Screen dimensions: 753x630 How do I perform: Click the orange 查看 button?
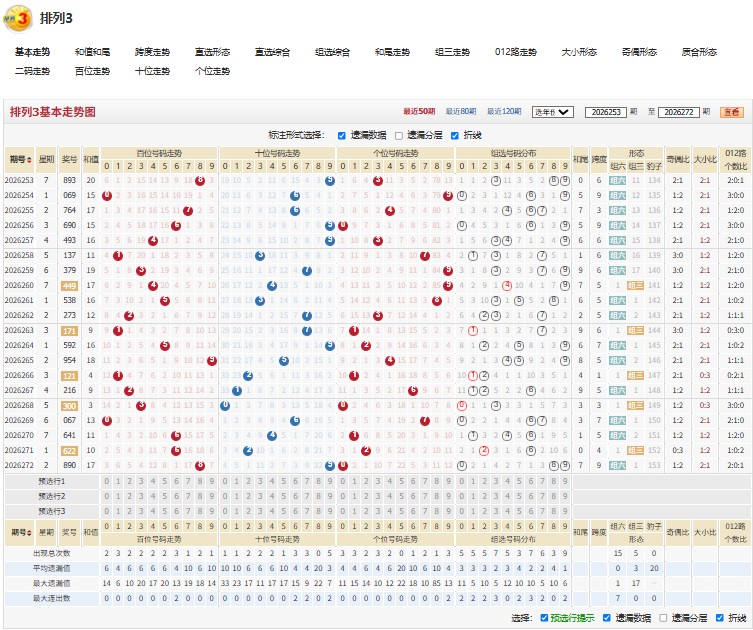click(732, 112)
